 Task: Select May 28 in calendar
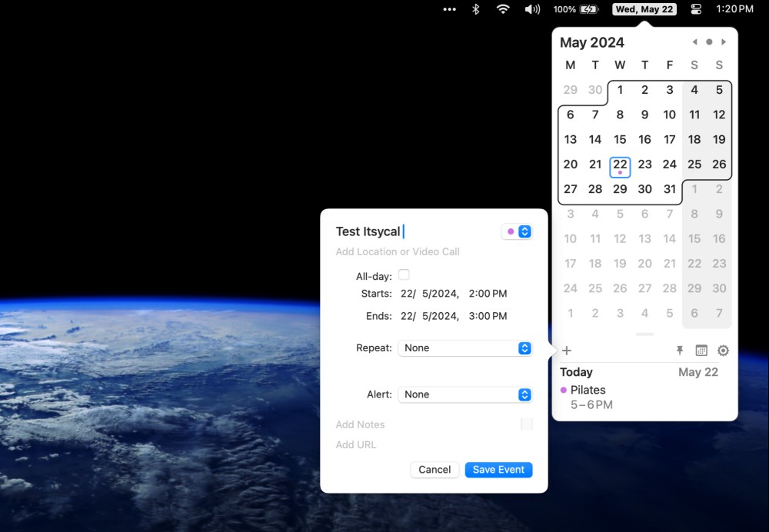click(x=595, y=189)
